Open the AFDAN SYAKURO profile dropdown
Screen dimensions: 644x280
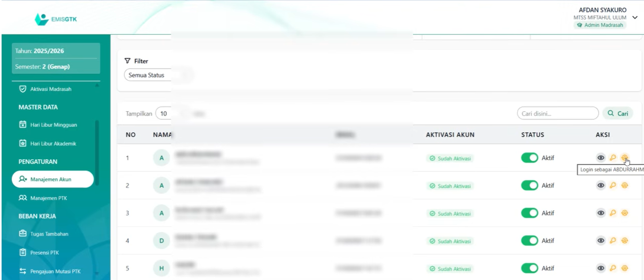pyautogui.click(x=635, y=17)
